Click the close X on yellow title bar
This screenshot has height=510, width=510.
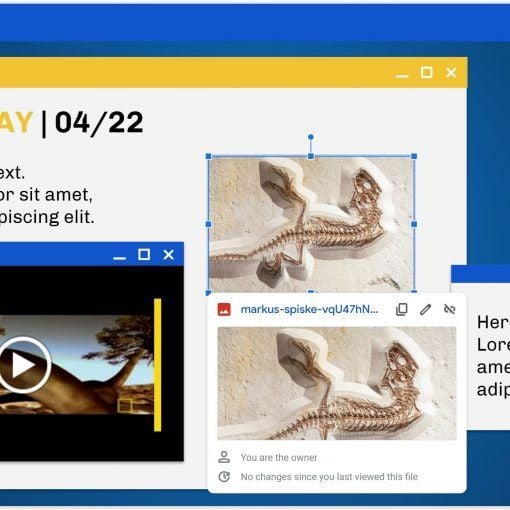[x=451, y=72]
